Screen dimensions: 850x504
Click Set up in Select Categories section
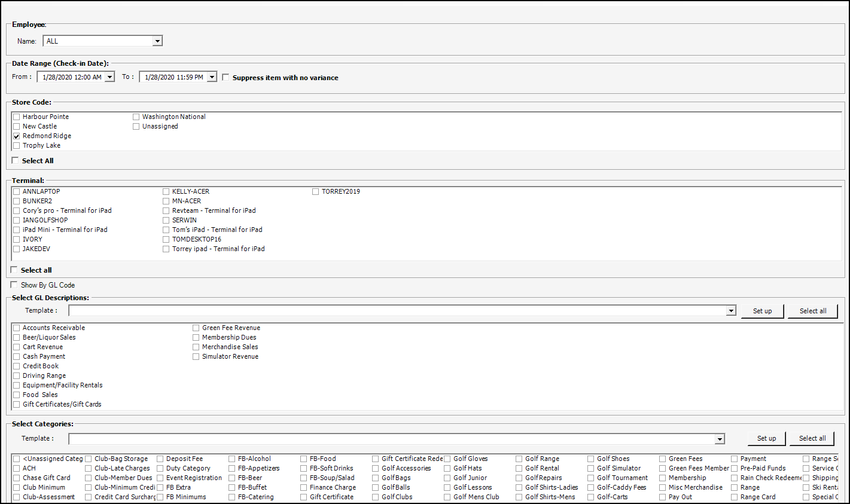tap(766, 438)
